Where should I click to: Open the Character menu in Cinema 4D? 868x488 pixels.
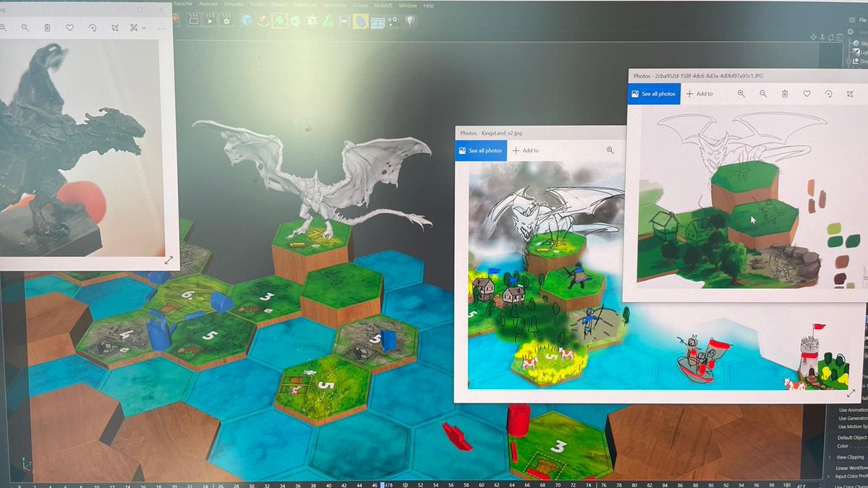pyautogui.click(x=183, y=4)
